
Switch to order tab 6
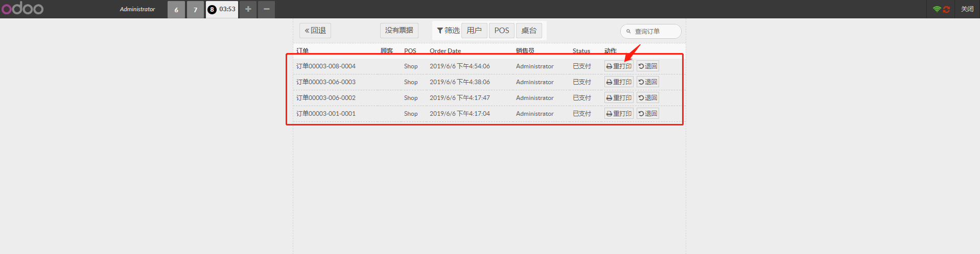point(176,10)
